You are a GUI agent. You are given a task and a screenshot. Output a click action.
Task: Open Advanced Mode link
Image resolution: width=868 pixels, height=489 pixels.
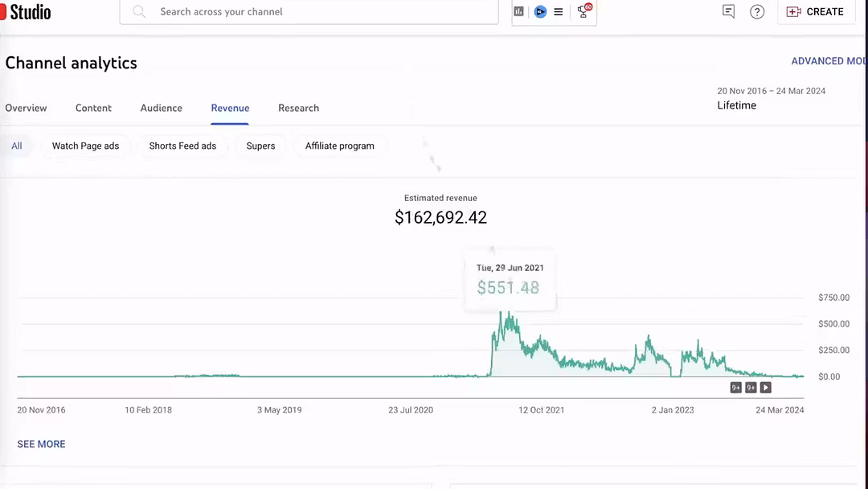(828, 61)
